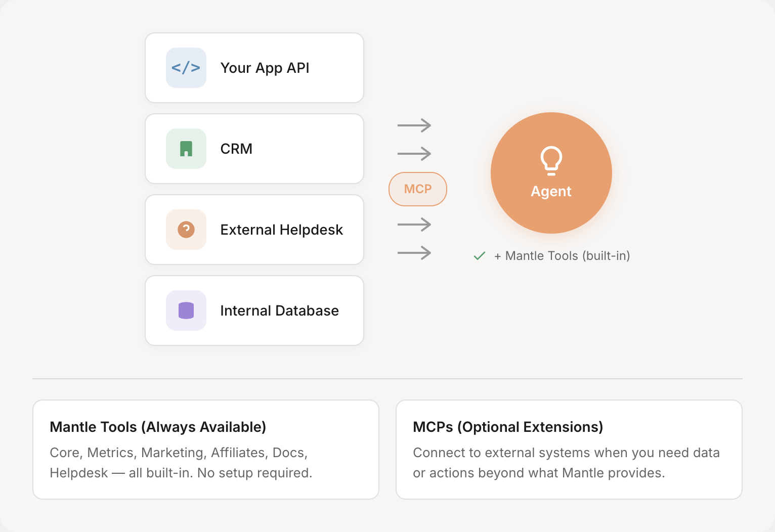The height and width of the screenshot is (532, 775).
Task: Click the code brackets icon for Your App API
Action: tap(186, 68)
